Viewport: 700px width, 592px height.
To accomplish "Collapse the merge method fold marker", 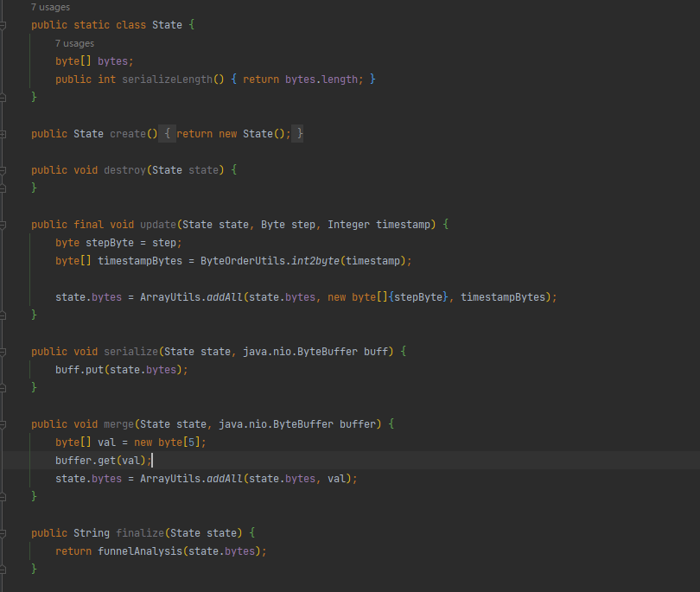I will tap(3, 424).
